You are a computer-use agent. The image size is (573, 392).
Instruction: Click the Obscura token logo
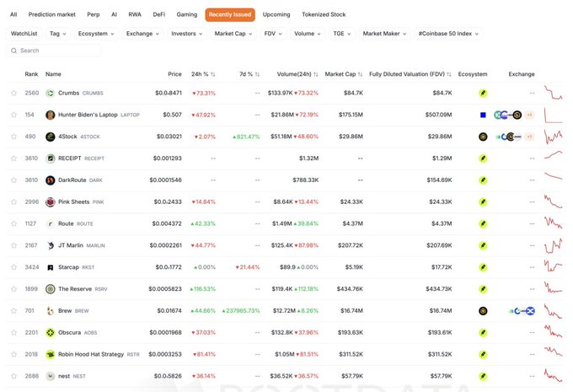[50, 332]
